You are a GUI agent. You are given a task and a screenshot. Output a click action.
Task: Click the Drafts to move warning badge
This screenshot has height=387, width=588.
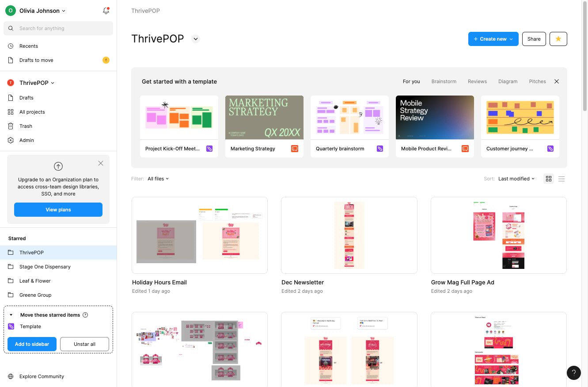106,60
